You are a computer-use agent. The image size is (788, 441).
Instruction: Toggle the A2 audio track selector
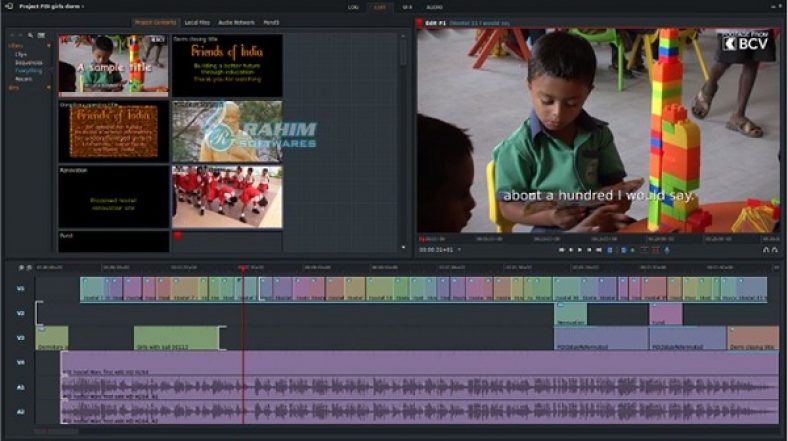point(20,411)
